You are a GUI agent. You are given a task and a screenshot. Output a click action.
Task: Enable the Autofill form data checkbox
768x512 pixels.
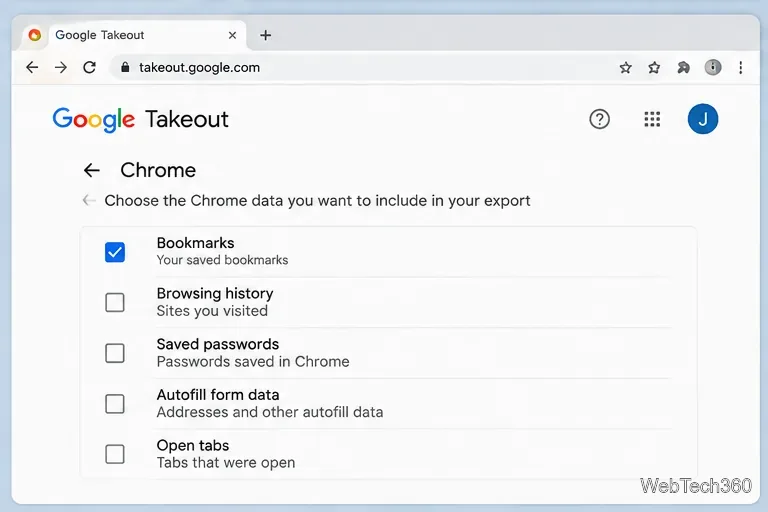pos(115,404)
